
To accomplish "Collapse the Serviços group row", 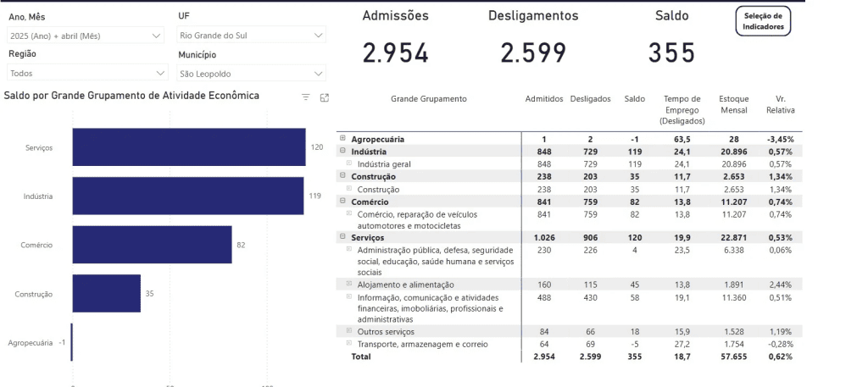I will [x=342, y=237].
